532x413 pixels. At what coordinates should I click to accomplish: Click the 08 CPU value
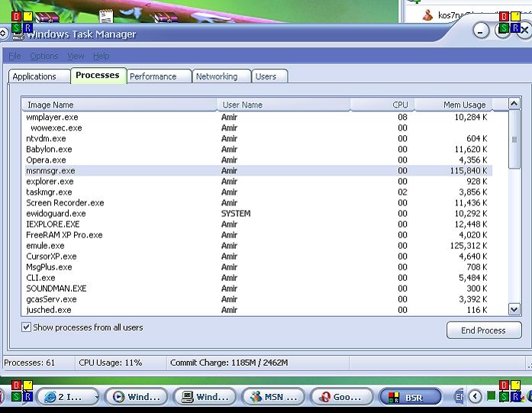click(402, 117)
